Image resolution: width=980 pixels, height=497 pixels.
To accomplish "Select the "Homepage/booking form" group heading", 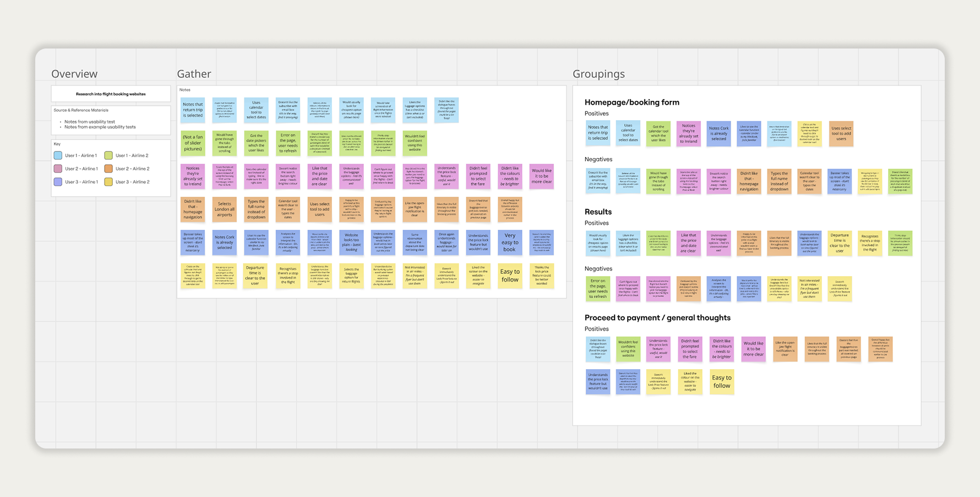I will 632,102.
